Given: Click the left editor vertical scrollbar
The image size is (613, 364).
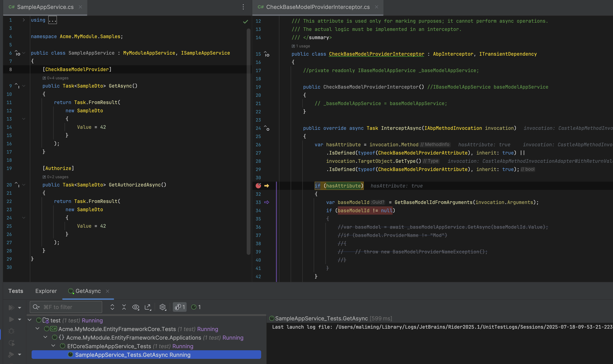Looking at the screenshot, I should pos(248,141).
